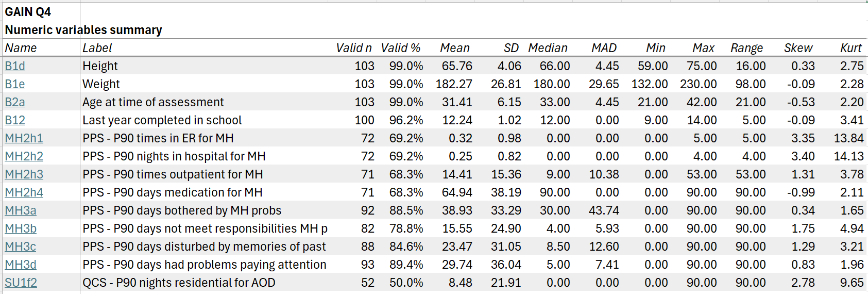Open the MH3a variable link

(21, 210)
